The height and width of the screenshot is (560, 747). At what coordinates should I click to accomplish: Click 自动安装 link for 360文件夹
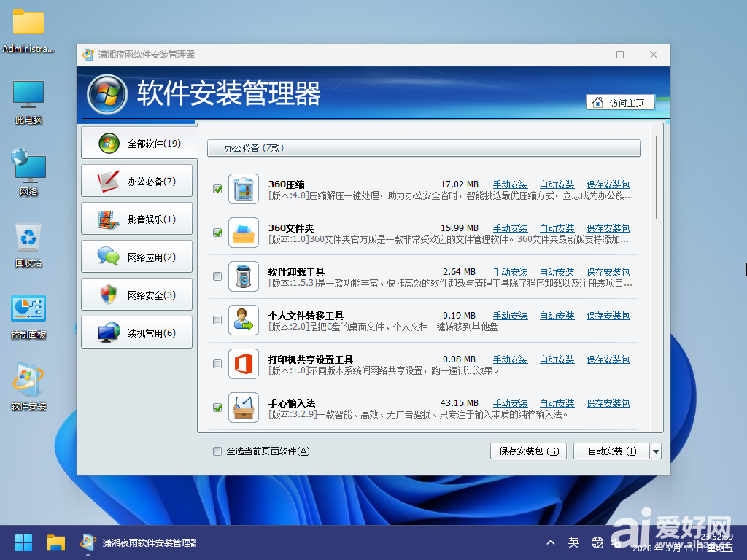click(557, 228)
